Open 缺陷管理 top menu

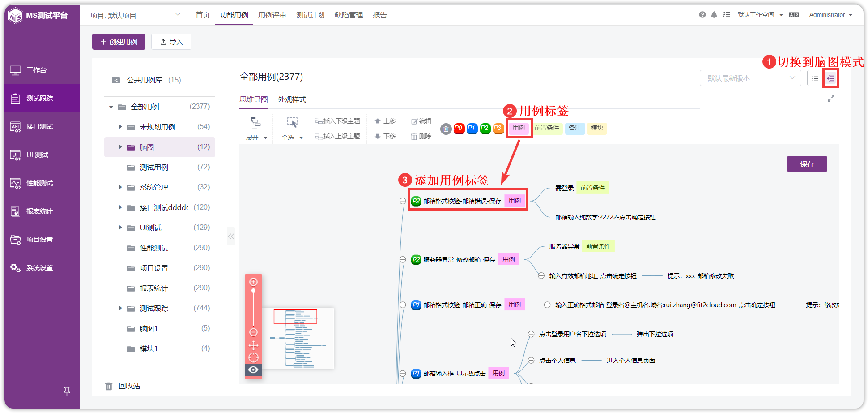point(349,15)
